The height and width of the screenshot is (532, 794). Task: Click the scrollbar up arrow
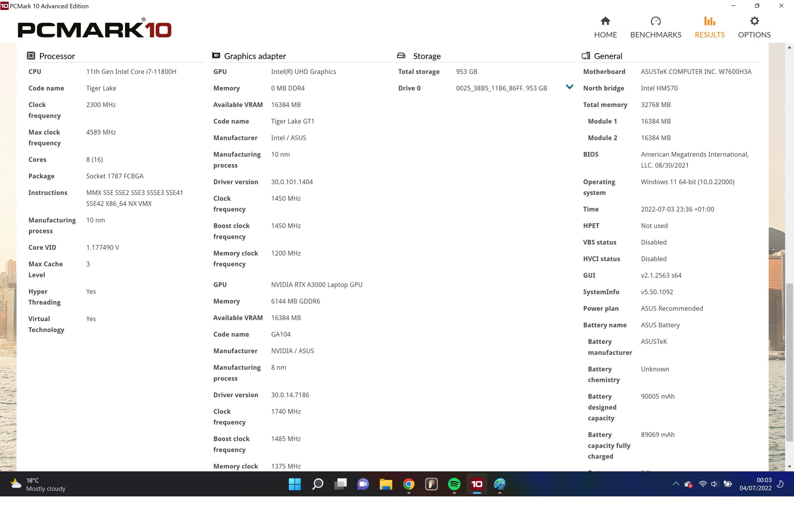(790, 47)
